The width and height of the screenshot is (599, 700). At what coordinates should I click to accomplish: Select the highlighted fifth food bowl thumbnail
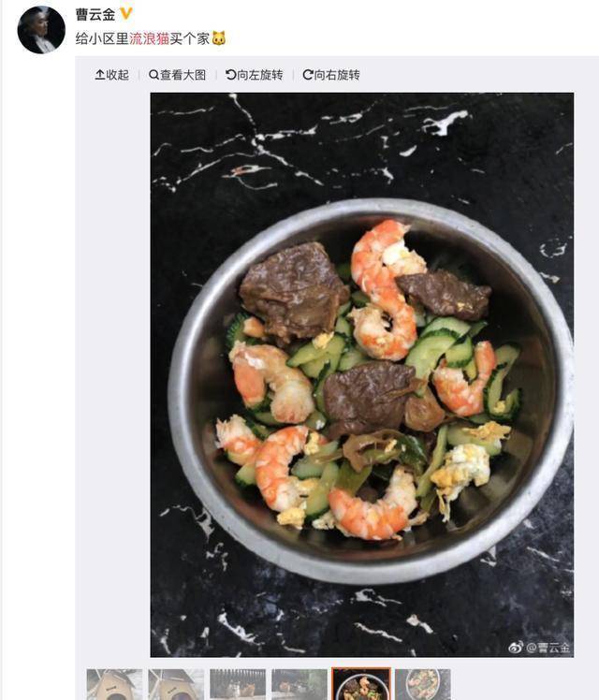tap(361, 684)
